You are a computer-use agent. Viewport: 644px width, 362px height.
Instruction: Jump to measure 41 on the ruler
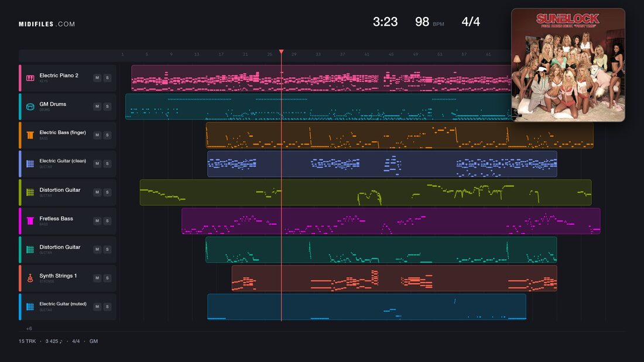(366, 54)
